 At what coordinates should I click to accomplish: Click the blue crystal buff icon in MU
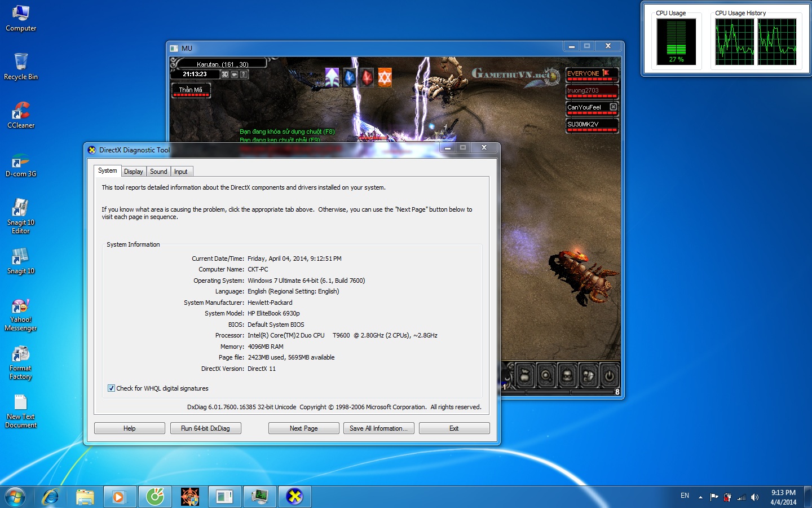pos(350,77)
